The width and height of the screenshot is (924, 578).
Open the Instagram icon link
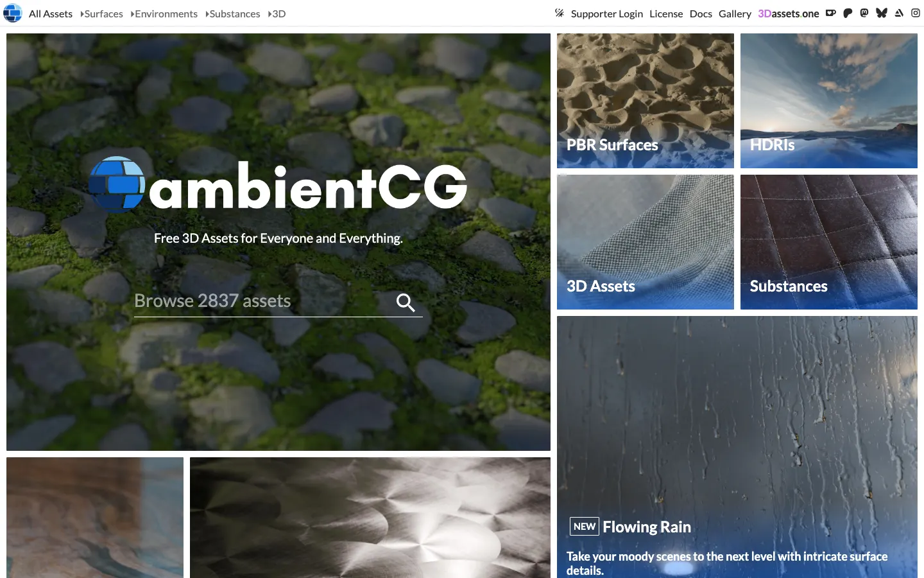(x=916, y=13)
